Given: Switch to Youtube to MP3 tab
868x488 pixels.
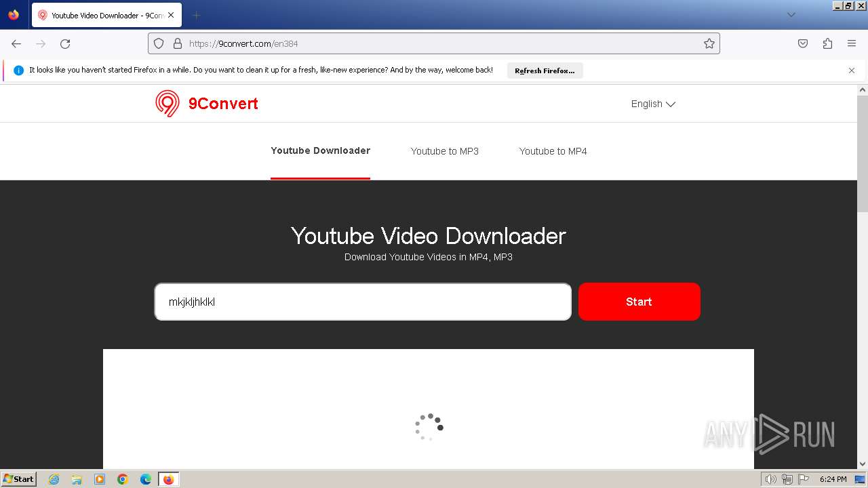Looking at the screenshot, I should tap(445, 151).
